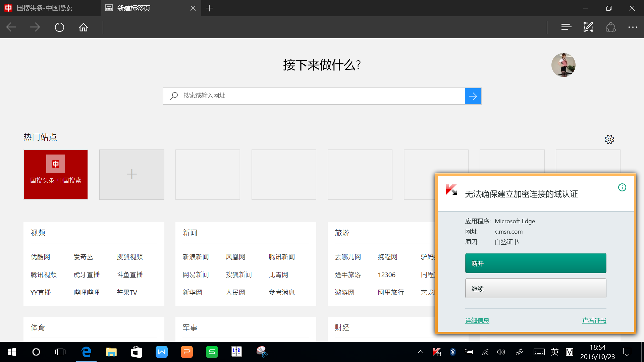Image resolution: width=644 pixels, height=362 pixels.
Task: Open the Web Note tool
Action: tap(588, 27)
